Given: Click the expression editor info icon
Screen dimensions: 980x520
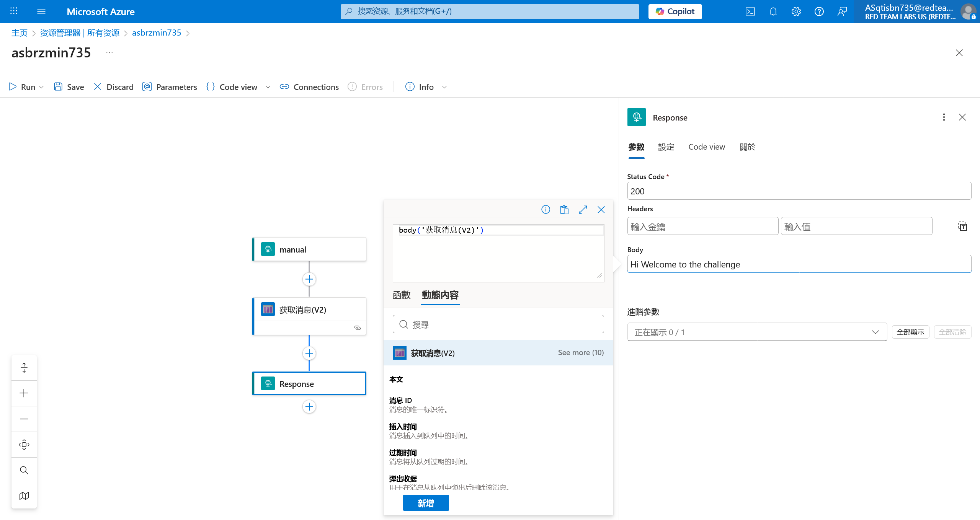Looking at the screenshot, I should tap(546, 210).
